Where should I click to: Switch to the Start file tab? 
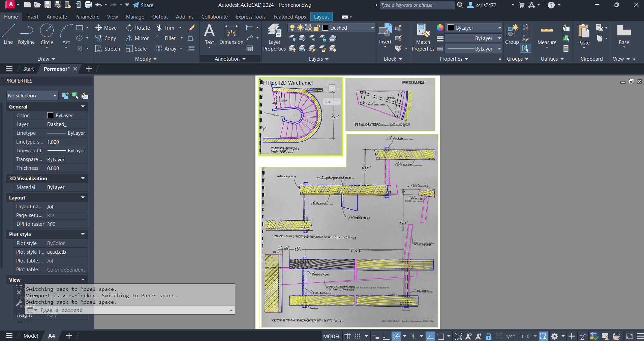[28, 69]
